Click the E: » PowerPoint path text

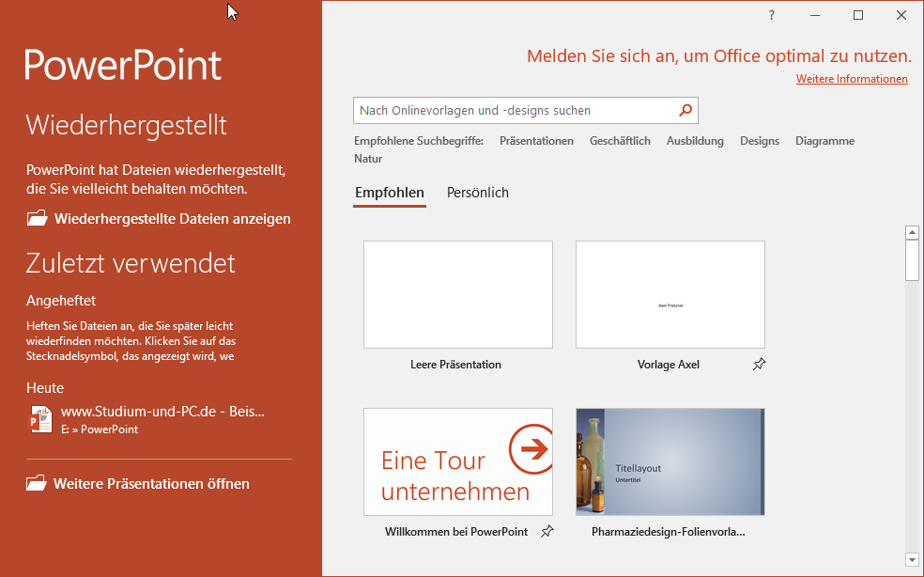pyautogui.click(x=100, y=429)
